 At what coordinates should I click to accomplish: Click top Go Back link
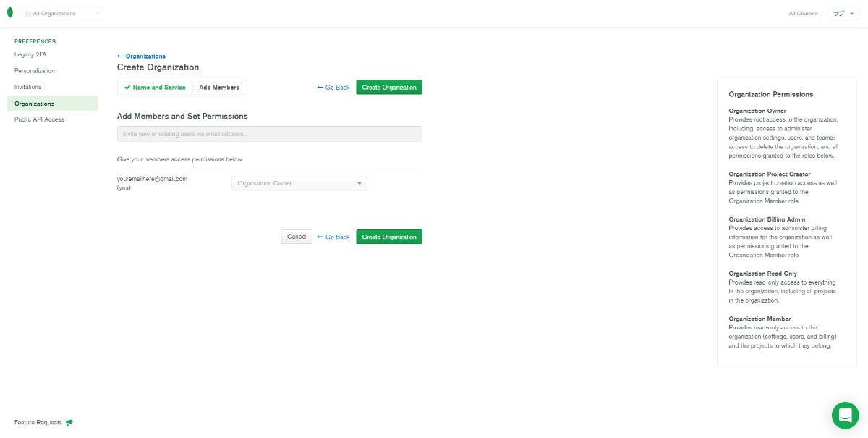point(333,87)
